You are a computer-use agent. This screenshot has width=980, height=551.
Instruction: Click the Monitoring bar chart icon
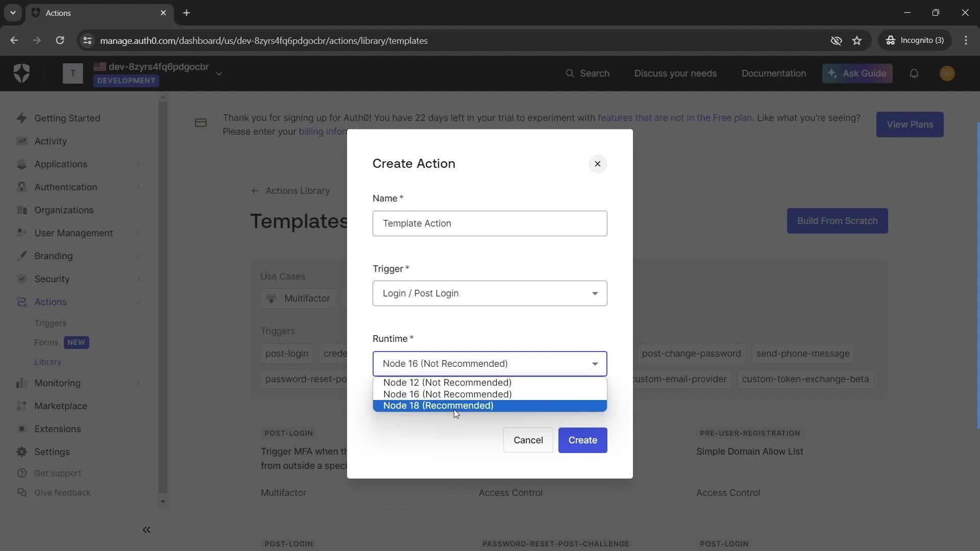coord(21,383)
